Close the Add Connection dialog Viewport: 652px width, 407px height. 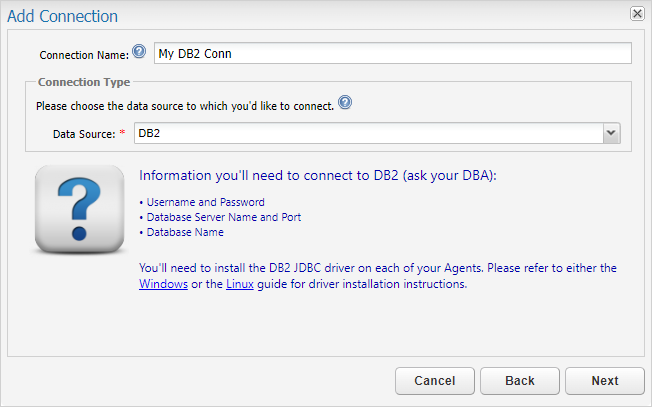click(637, 14)
